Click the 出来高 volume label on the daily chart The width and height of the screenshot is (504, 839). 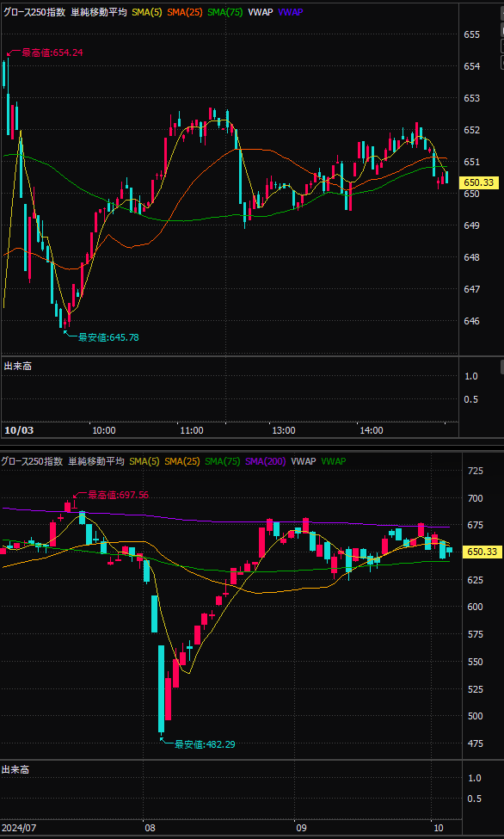15,769
